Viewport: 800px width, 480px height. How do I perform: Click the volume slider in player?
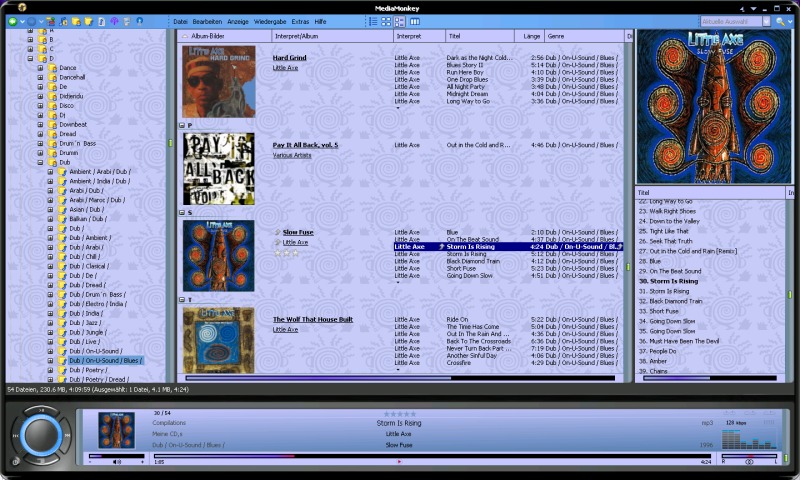[117, 456]
